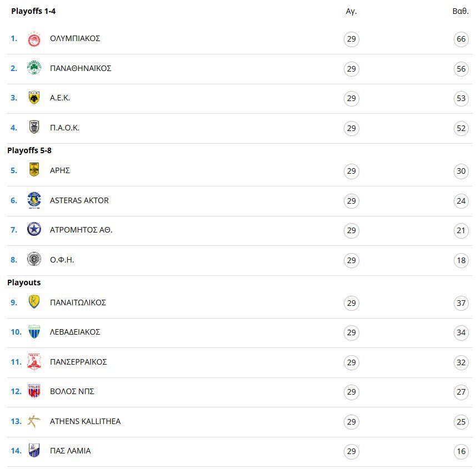Select the Playoffs 5-8 section heading

click(x=29, y=150)
